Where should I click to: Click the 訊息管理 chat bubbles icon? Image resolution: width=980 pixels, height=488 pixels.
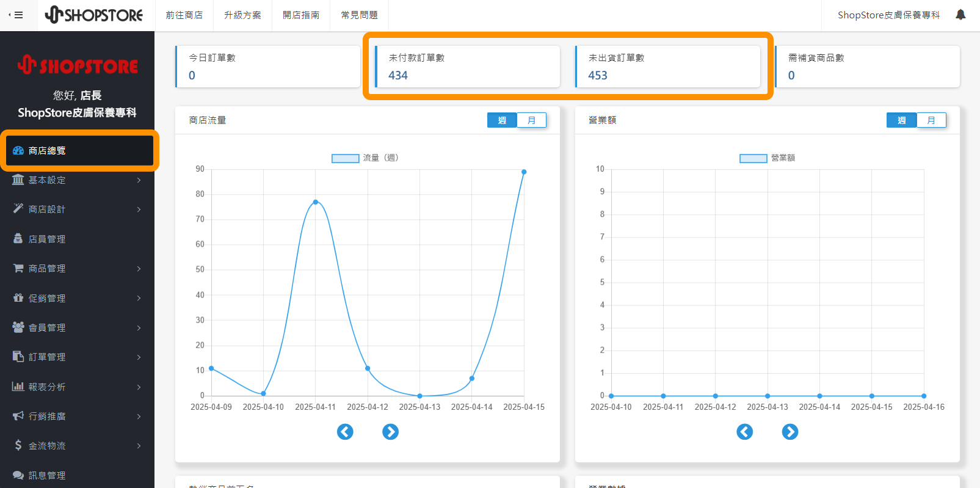coord(18,475)
